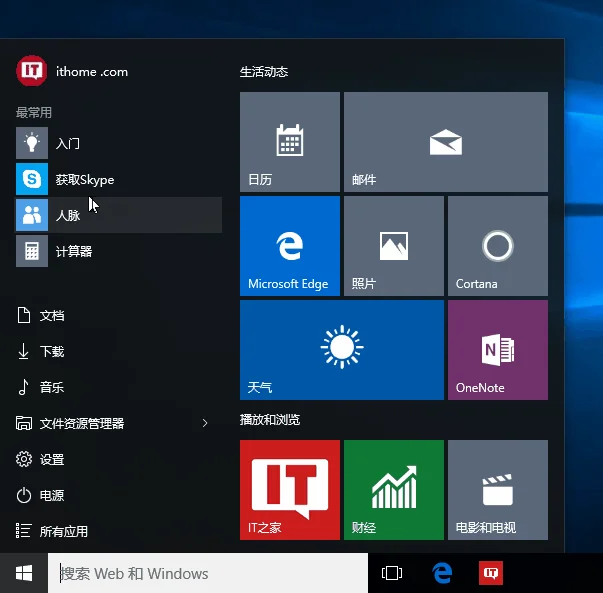Open the ithome.com user account avatar

coord(32,71)
